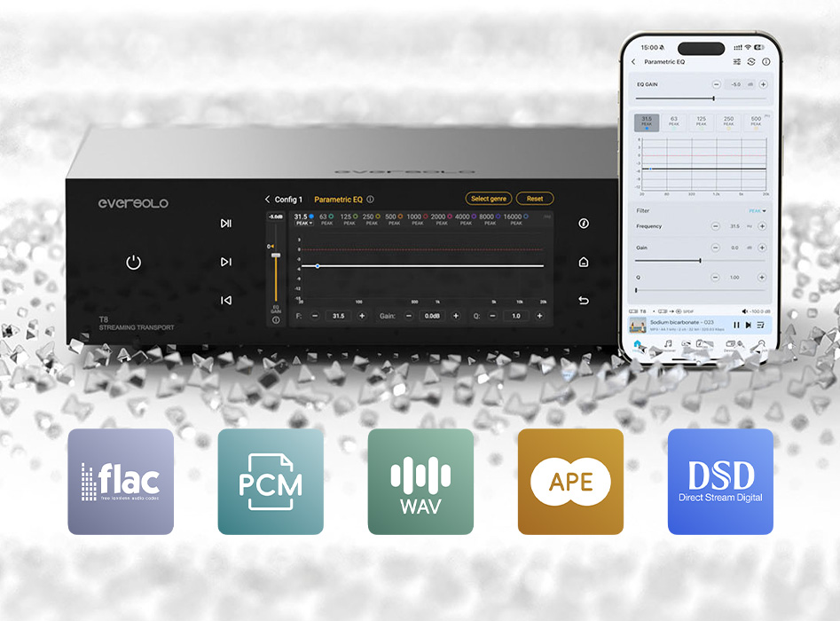This screenshot has height=621, width=840.
Task: Tap the power button on the Eversolo front panel
Action: (x=133, y=263)
